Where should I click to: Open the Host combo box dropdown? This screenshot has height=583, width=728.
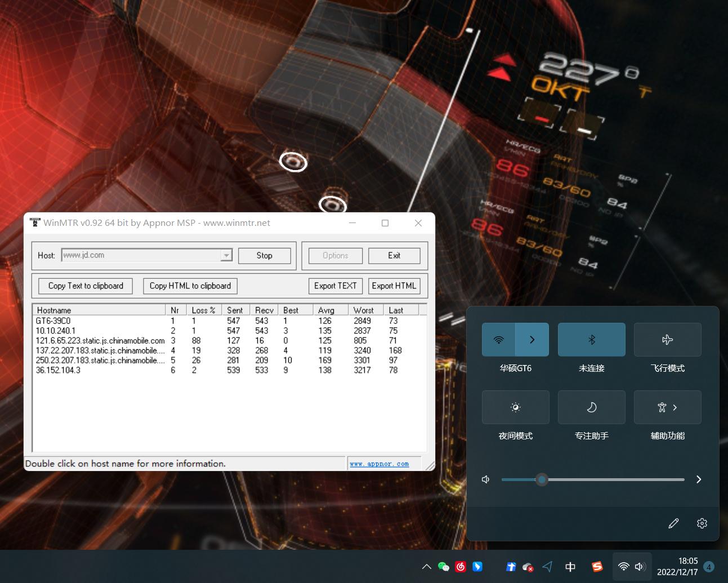[226, 256]
